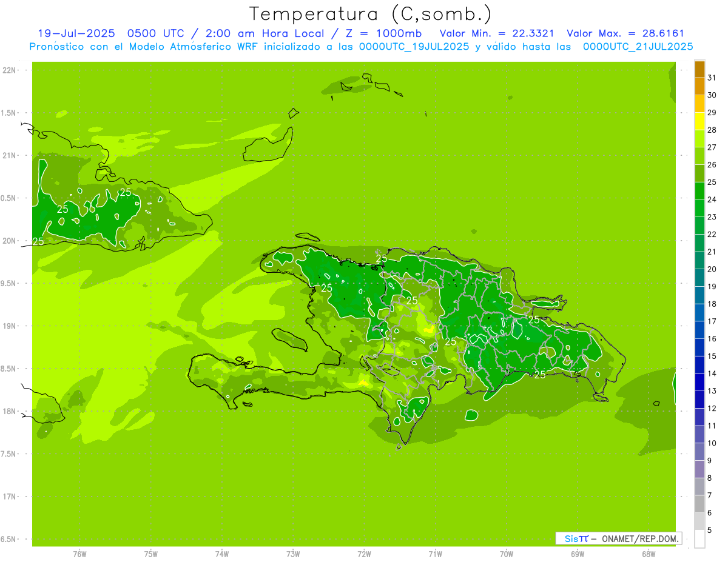Click the title 'Temperatura (C,somb.)'
This screenshot has width=728, height=562.
[x=371, y=14]
